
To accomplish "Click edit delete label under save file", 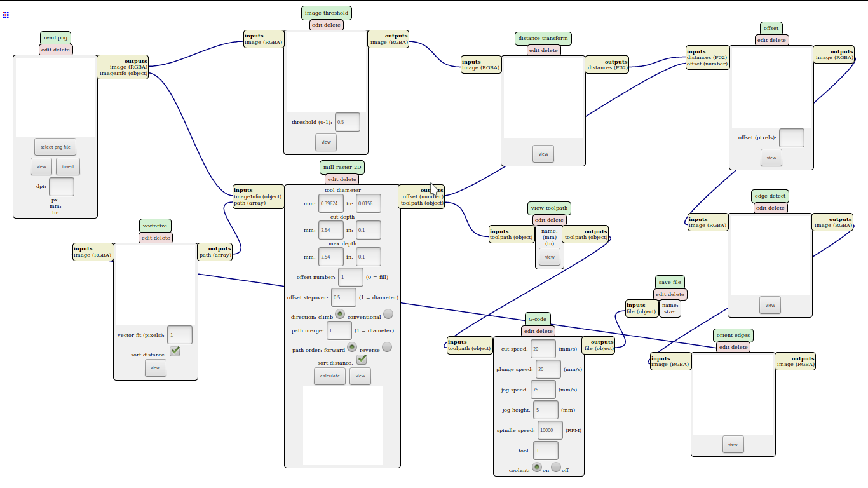I will (x=670, y=294).
